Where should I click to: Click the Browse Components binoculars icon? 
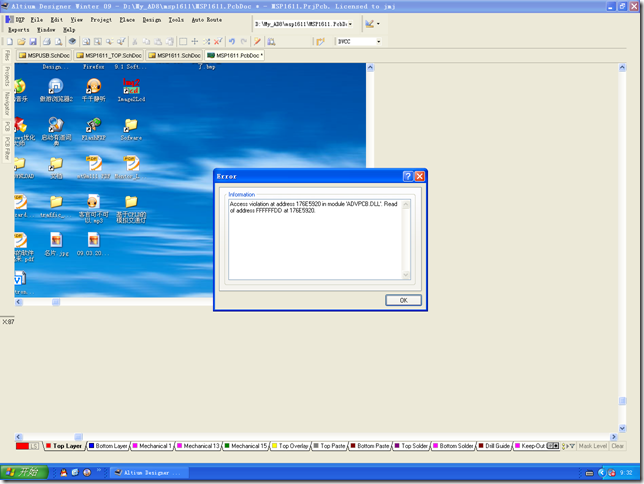(271, 41)
